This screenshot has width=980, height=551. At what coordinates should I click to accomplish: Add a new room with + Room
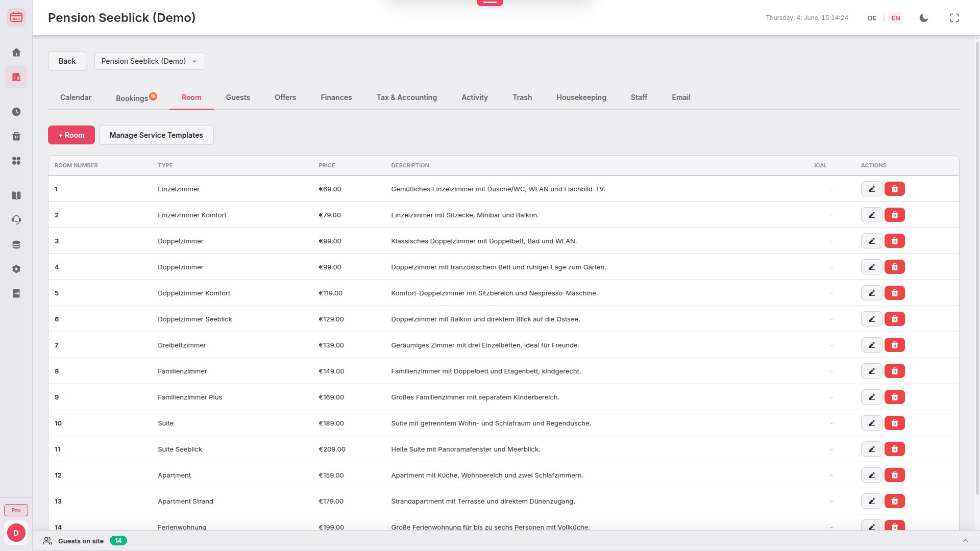coord(71,135)
